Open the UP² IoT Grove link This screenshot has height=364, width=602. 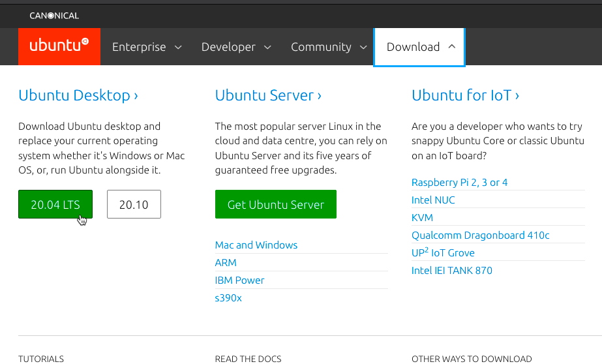pos(443,252)
